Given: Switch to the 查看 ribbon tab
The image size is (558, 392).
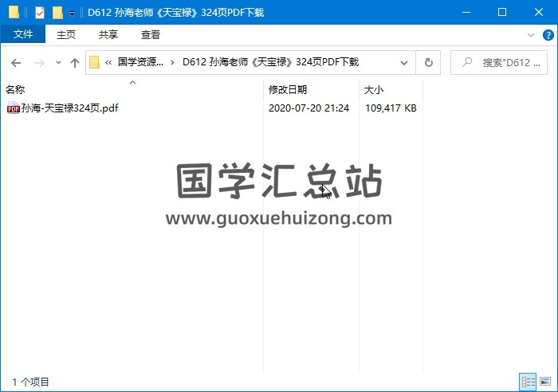Looking at the screenshot, I should [x=151, y=34].
